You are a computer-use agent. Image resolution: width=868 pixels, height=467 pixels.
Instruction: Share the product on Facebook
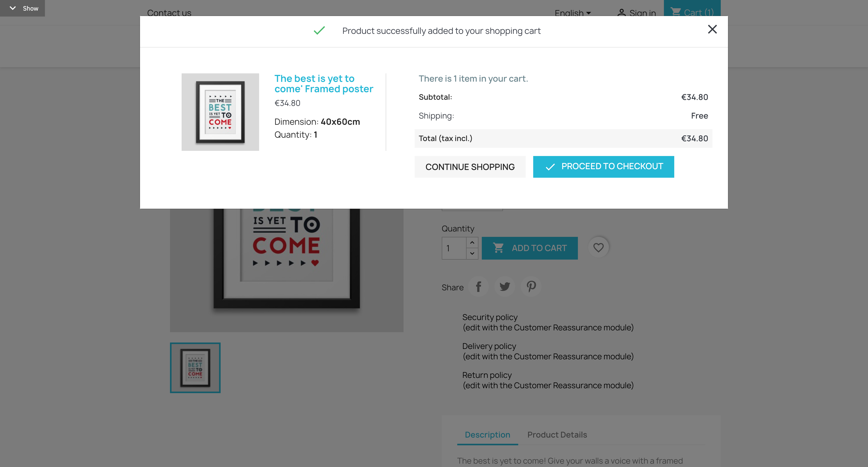click(478, 287)
